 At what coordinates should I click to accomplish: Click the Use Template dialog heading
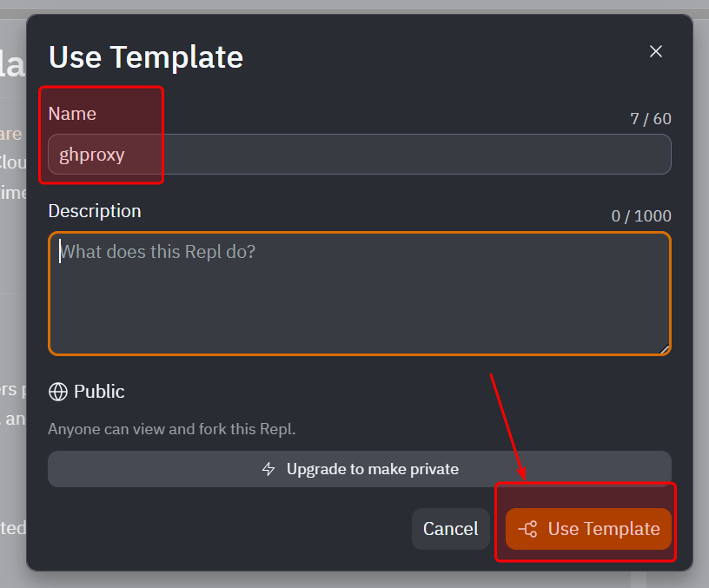[x=146, y=57]
